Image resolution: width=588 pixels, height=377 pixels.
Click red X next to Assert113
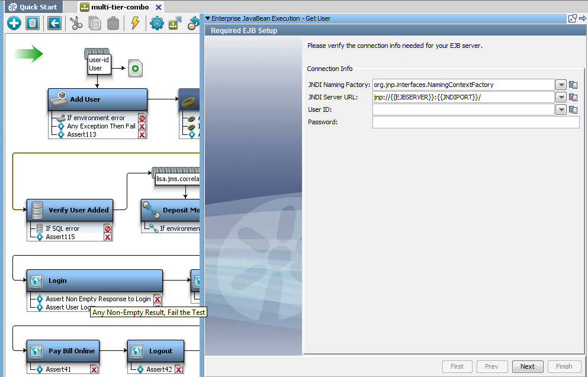tap(142, 134)
